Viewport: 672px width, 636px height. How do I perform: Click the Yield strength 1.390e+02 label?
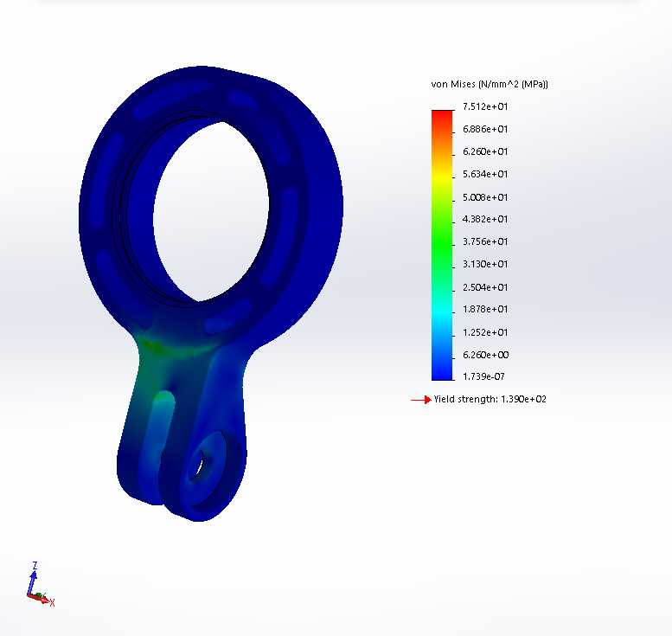click(490, 399)
